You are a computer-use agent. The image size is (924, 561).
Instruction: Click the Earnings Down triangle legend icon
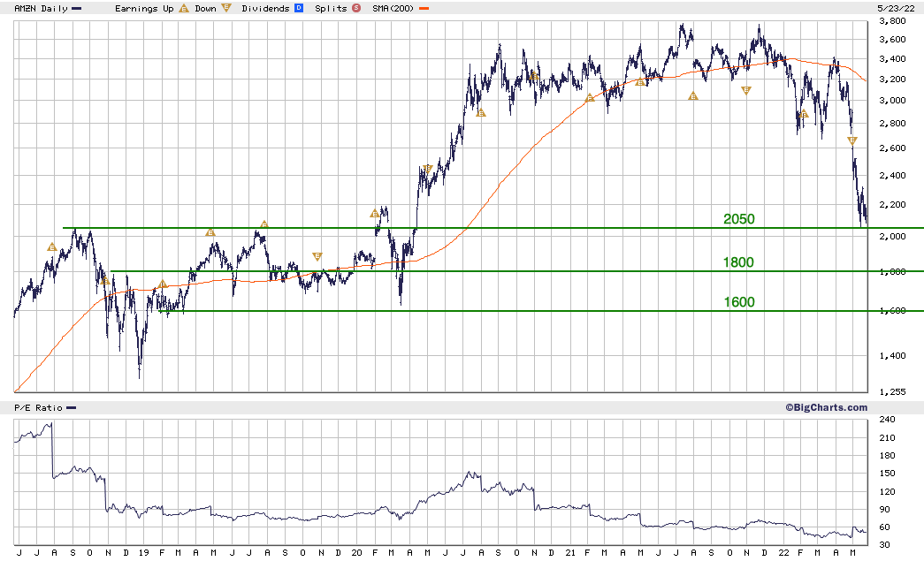(226, 8)
